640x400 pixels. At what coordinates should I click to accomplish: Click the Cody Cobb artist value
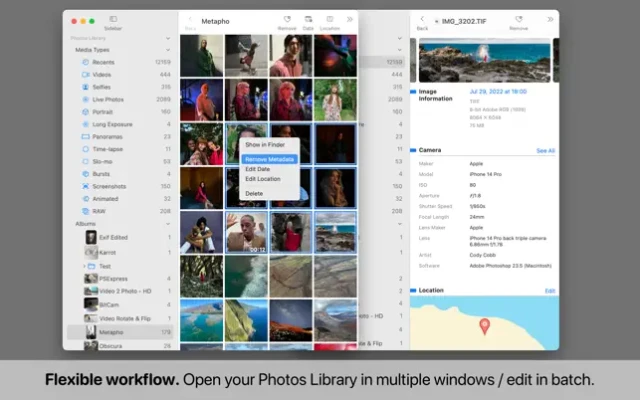point(482,255)
